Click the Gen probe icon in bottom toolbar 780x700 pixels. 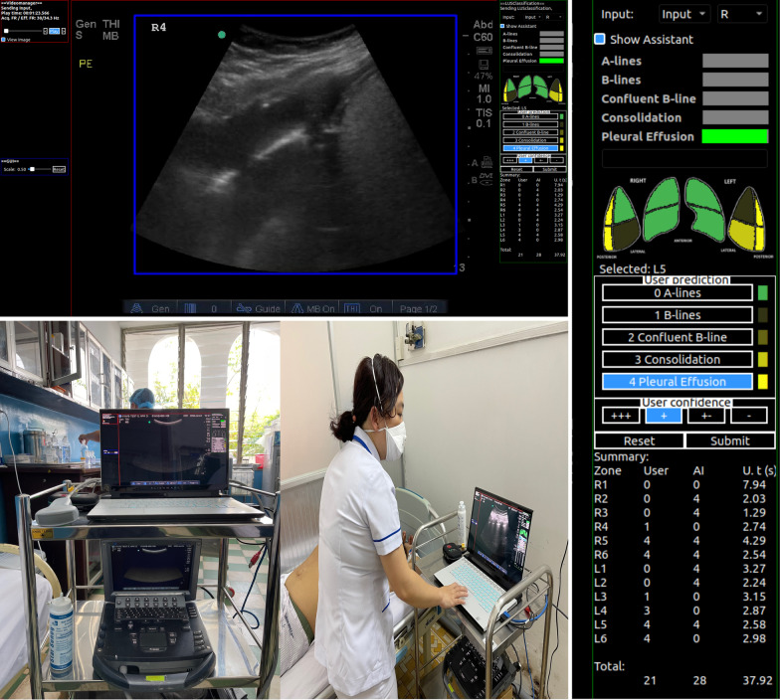coord(134,308)
